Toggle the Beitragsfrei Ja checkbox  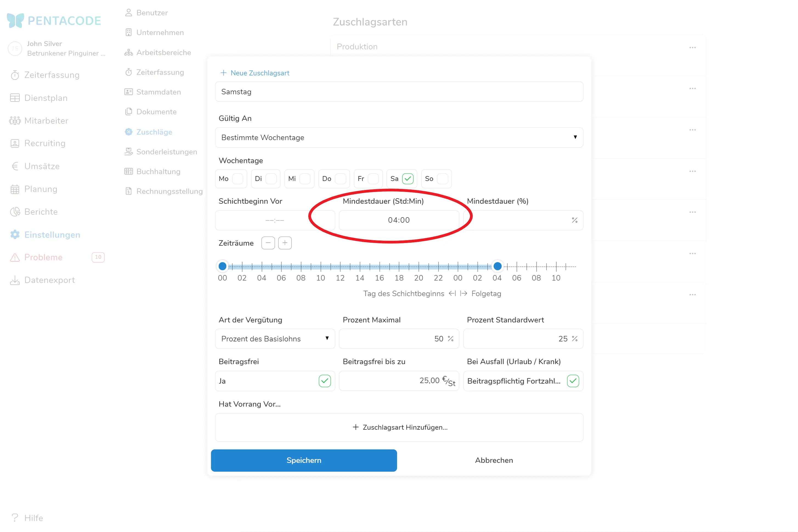click(x=325, y=381)
